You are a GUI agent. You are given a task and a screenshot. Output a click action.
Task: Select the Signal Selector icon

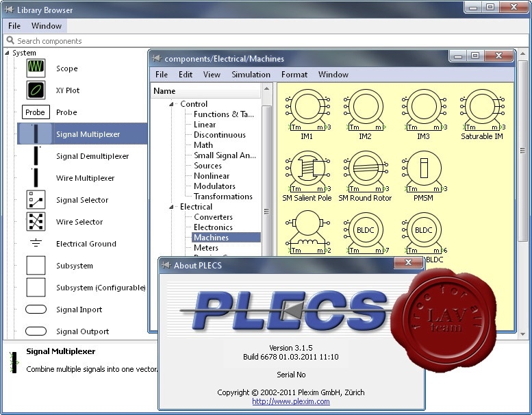click(36, 199)
